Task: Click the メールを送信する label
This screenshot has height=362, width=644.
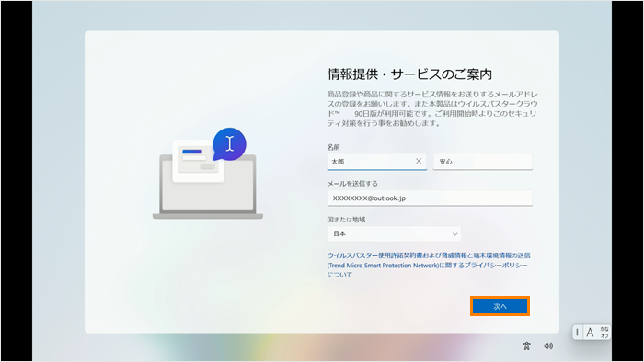Action: pyautogui.click(x=352, y=183)
